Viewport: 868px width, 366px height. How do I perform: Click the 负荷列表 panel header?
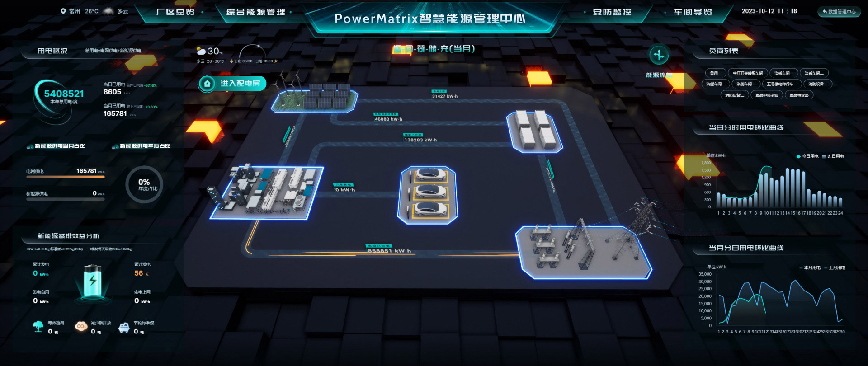click(x=724, y=51)
